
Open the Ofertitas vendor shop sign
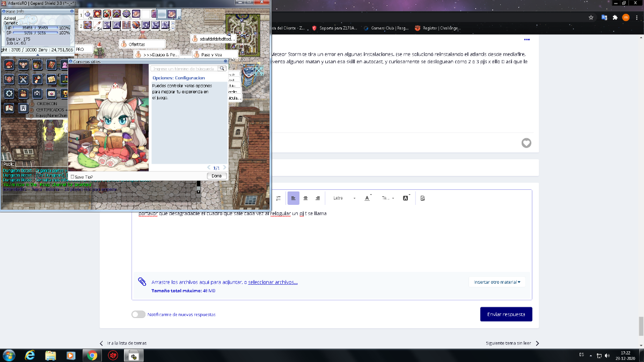(142, 44)
